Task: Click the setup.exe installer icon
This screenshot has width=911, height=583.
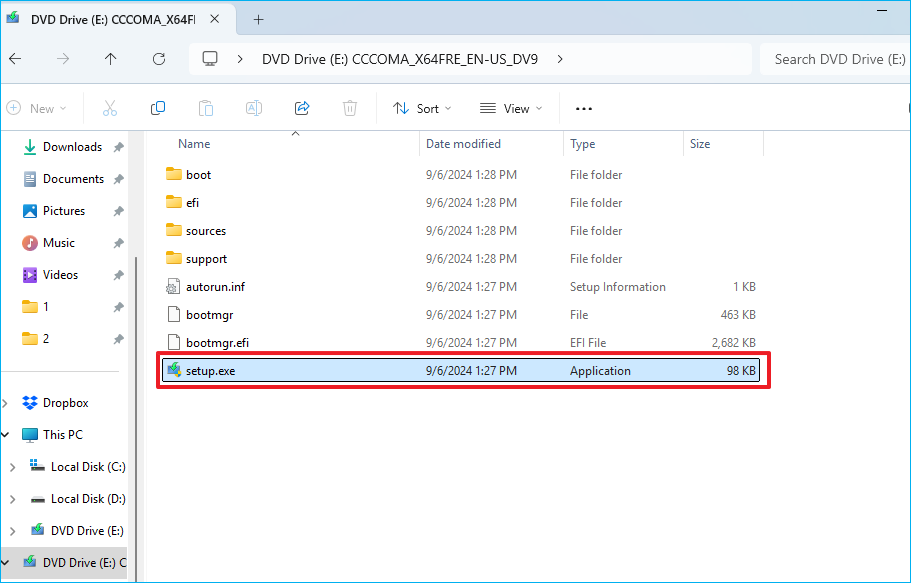Action: tap(174, 370)
